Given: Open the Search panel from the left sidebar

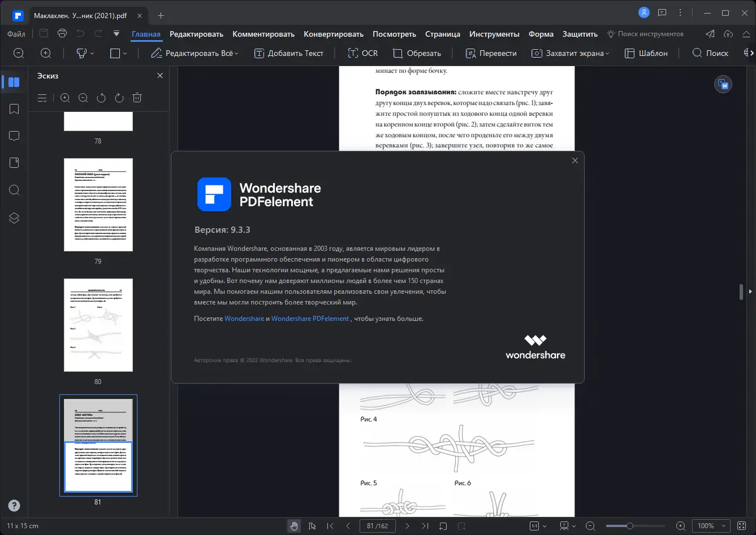Looking at the screenshot, I should pyautogui.click(x=14, y=190).
